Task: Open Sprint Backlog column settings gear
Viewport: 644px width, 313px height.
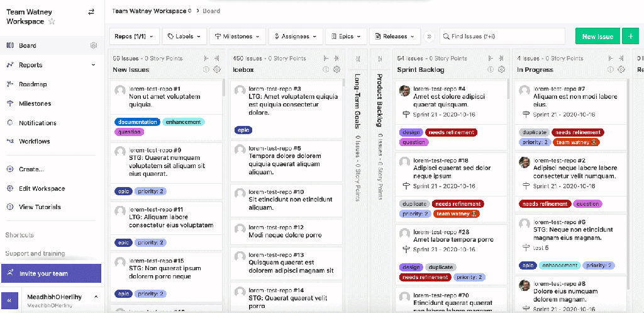Action: click(501, 69)
